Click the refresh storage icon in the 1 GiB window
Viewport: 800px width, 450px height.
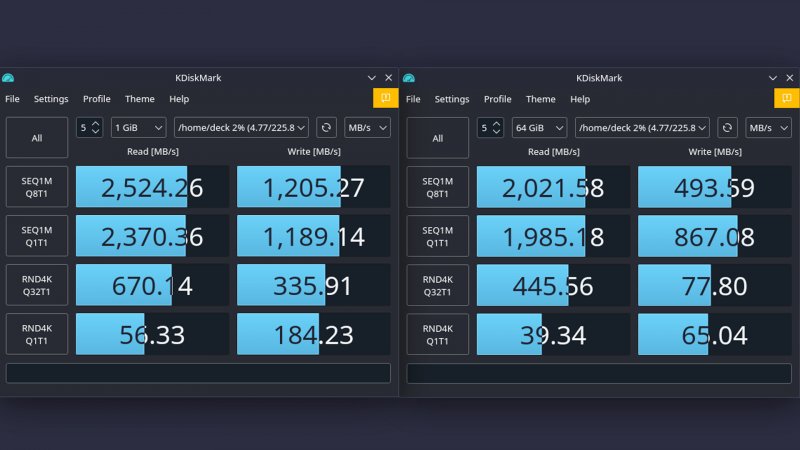(326, 127)
